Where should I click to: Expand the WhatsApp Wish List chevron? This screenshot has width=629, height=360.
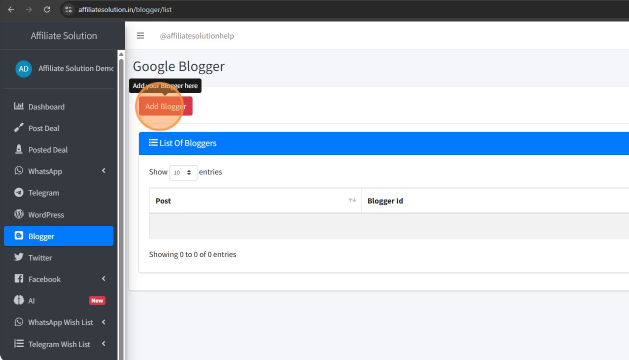[x=103, y=322]
